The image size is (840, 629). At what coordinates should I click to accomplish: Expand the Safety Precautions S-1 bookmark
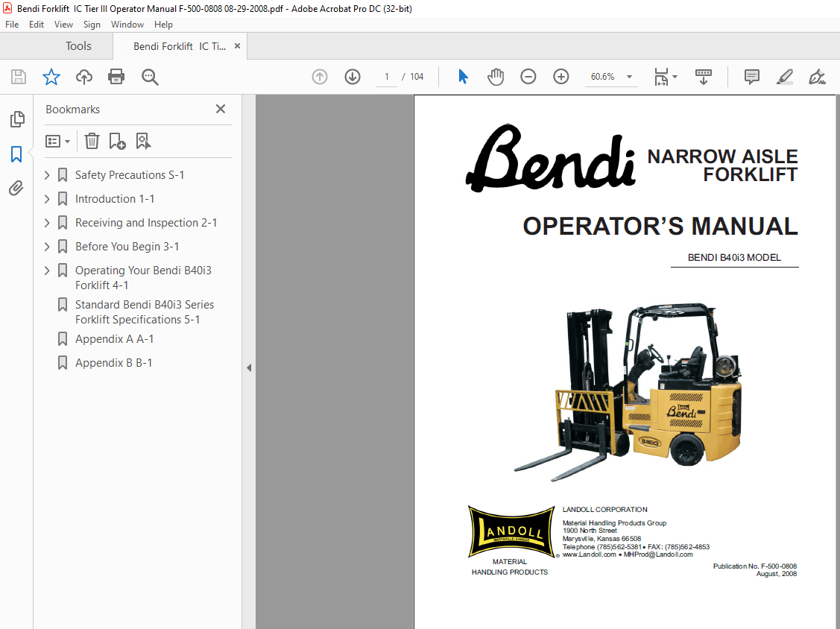(46, 174)
